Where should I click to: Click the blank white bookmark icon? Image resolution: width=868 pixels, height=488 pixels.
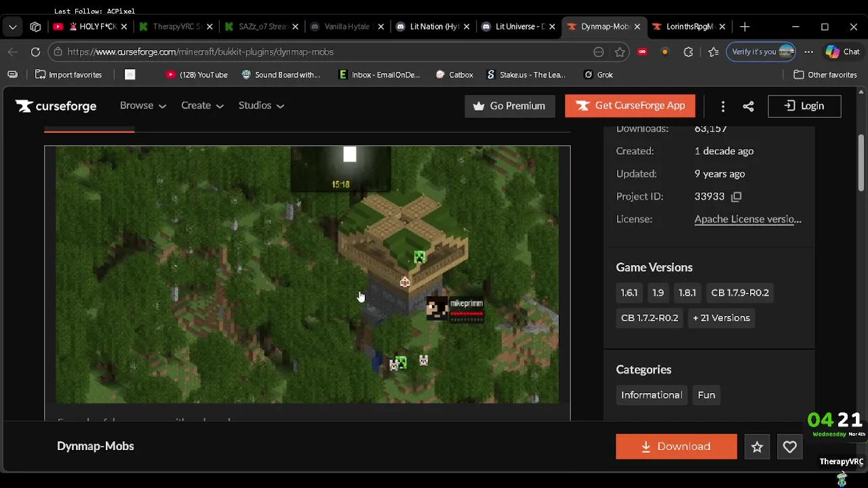[130, 75]
